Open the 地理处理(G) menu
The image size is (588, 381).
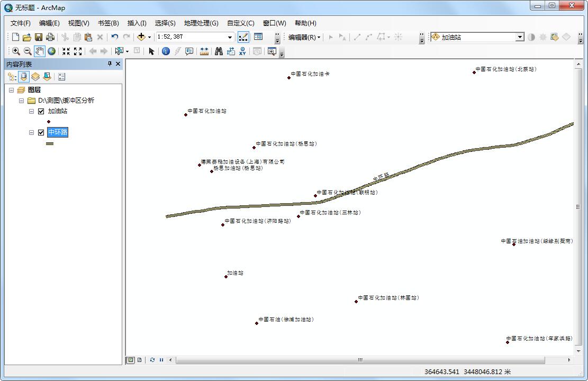pos(201,23)
